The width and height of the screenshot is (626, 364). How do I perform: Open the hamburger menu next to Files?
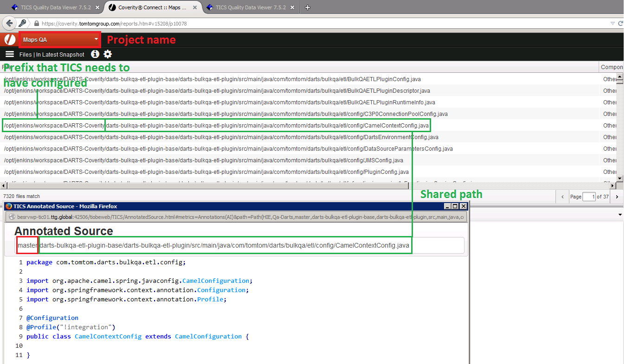coord(10,54)
